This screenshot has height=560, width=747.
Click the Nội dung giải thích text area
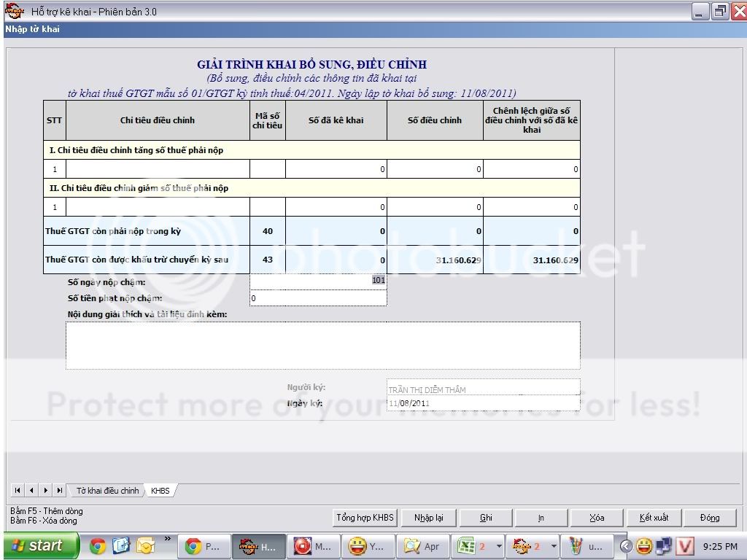pyautogui.click(x=322, y=345)
